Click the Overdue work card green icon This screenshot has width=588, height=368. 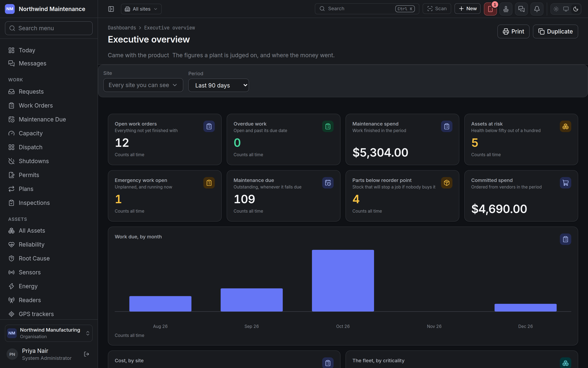tap(328, 126)
